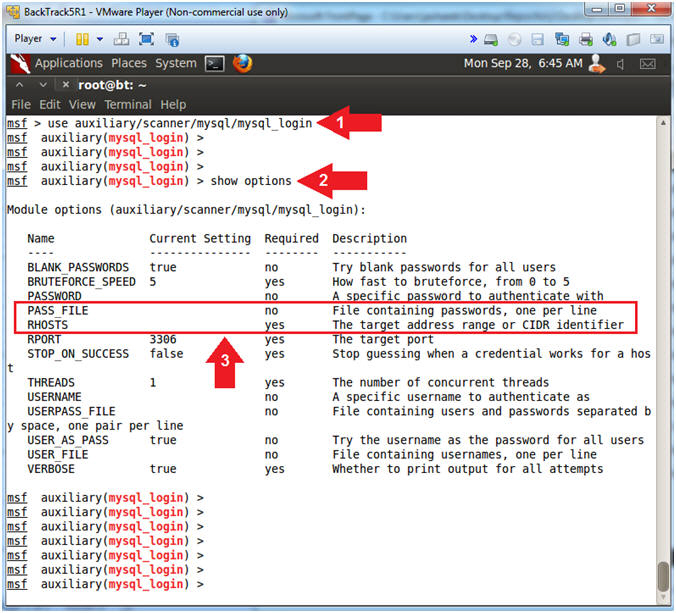Open the user session icon in panel

(x=597, y=64)
